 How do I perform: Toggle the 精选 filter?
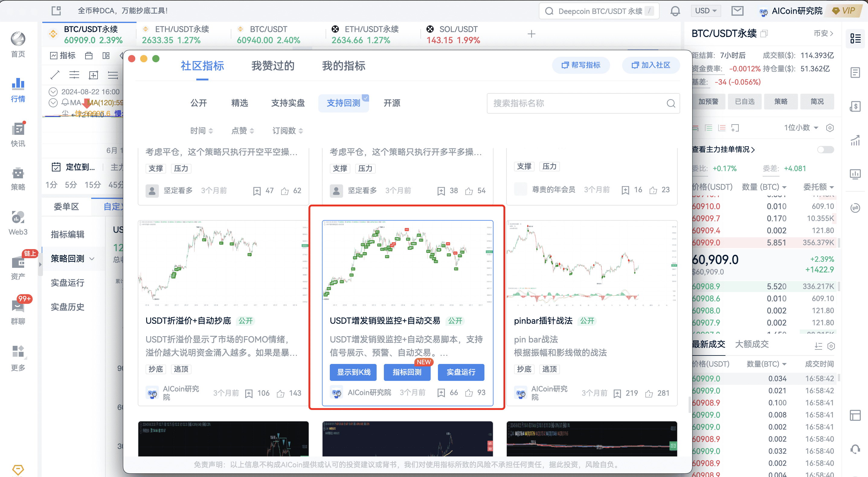click(240, 103)
